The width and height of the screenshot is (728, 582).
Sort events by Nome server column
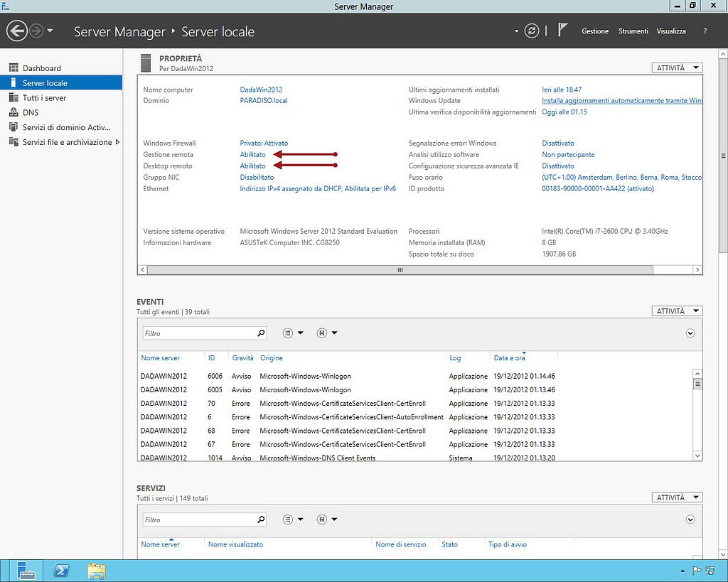[x=160, y=358]
